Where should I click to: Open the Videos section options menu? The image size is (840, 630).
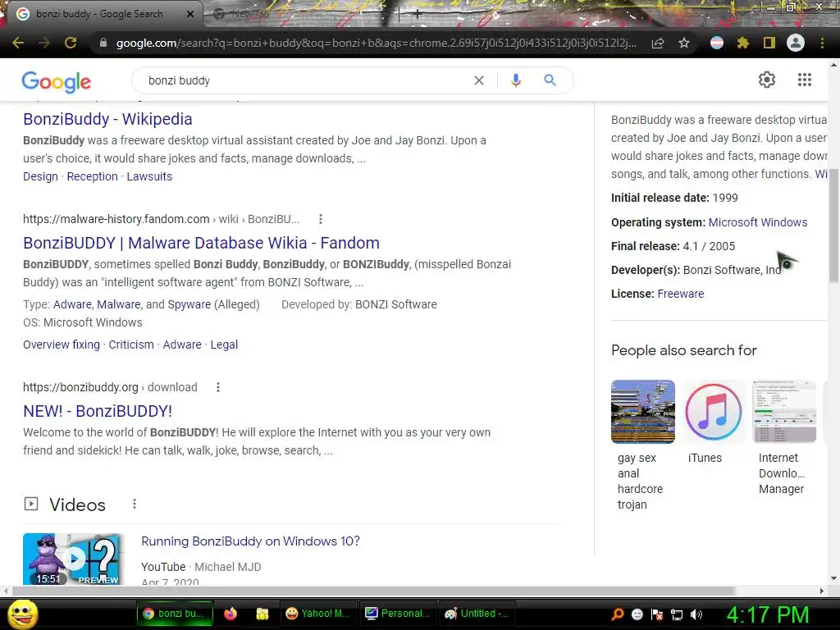(135, 504)
